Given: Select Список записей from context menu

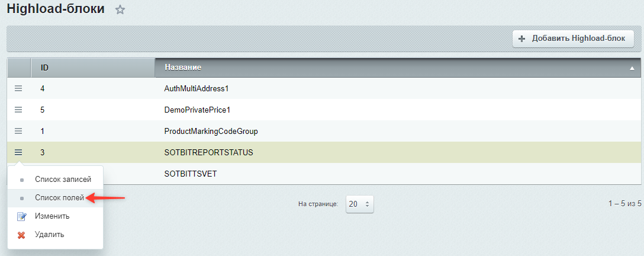Looking at the screenshot, I should coord(63,180).
